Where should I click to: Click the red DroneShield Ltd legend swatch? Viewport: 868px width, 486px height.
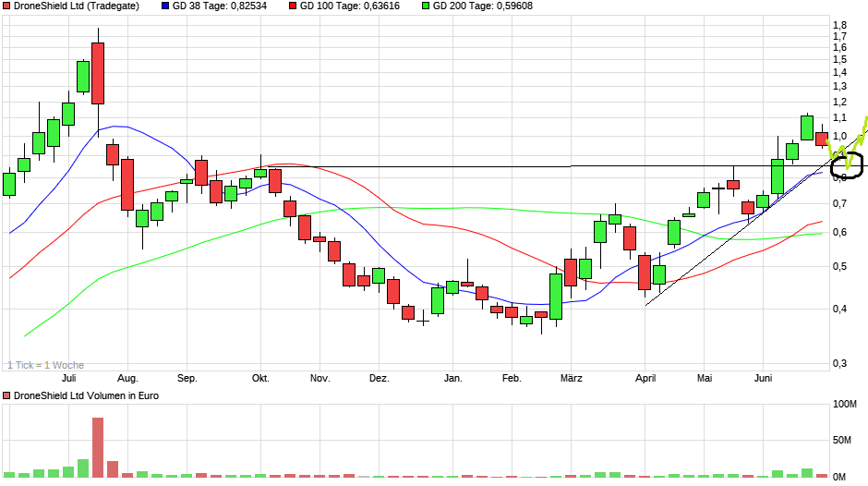point(7,6)
